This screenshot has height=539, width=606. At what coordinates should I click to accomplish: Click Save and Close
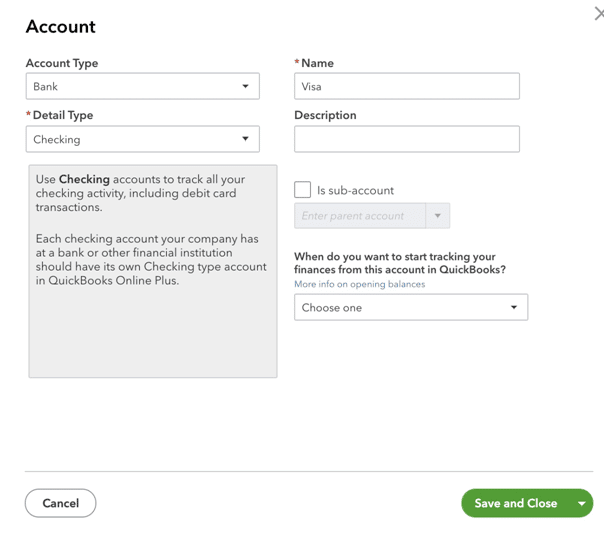tap(516, 503)
